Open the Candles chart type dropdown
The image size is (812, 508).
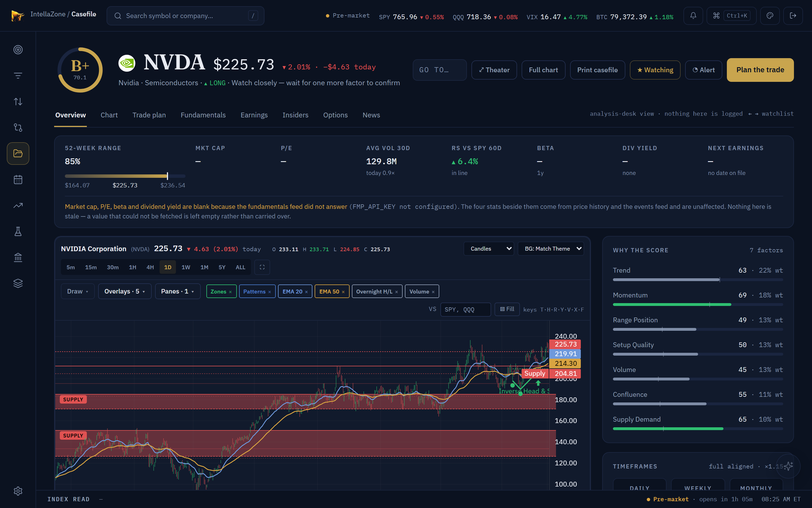(489, 249)
